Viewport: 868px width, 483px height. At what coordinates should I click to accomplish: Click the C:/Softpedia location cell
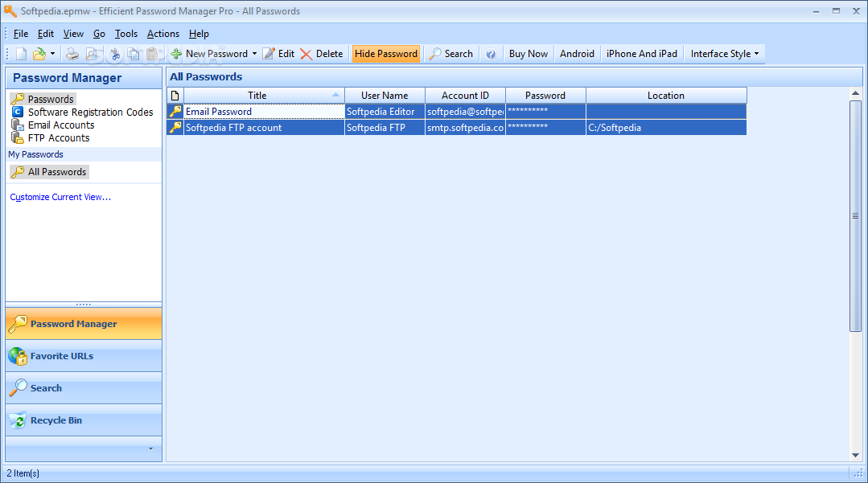click(666, 127)
